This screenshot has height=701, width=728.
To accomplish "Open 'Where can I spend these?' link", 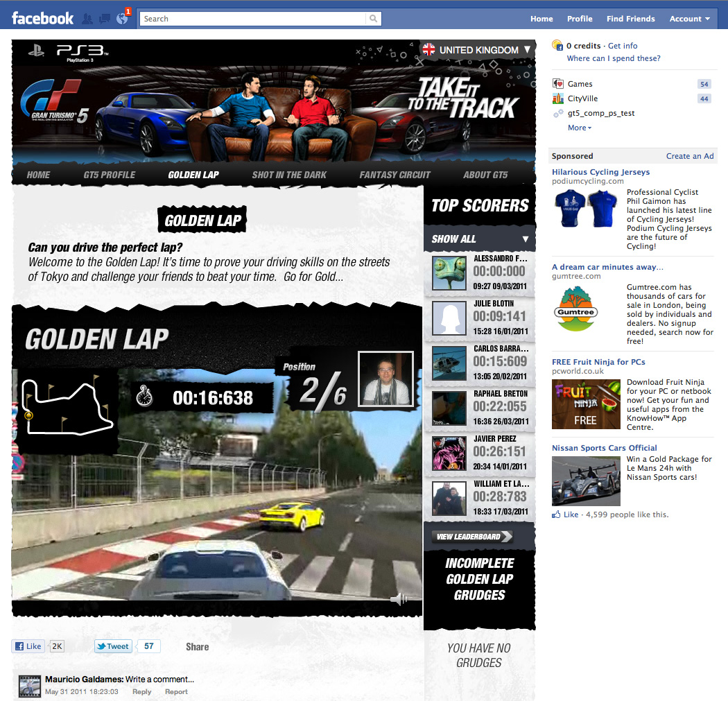I will tap(614, 58).
